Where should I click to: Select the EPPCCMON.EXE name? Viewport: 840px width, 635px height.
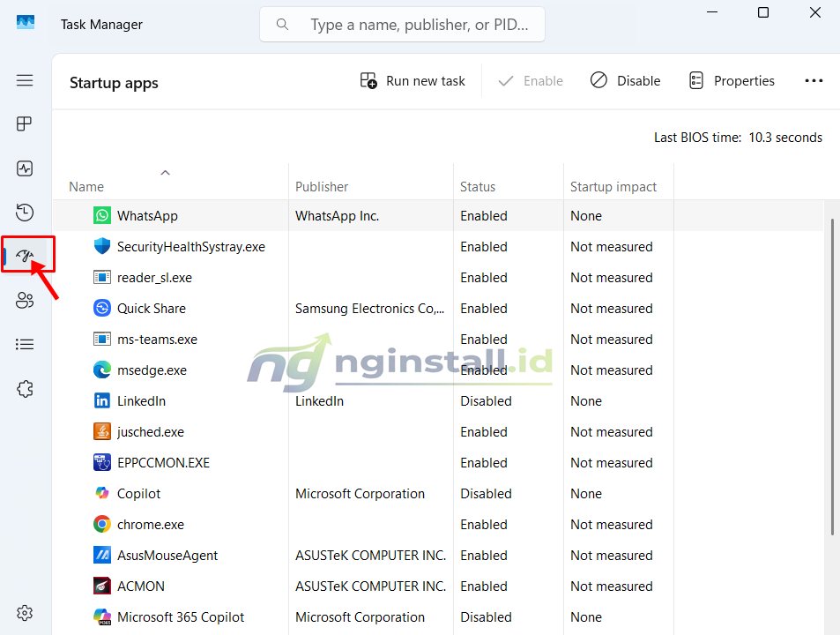click(x=163, y=463)
